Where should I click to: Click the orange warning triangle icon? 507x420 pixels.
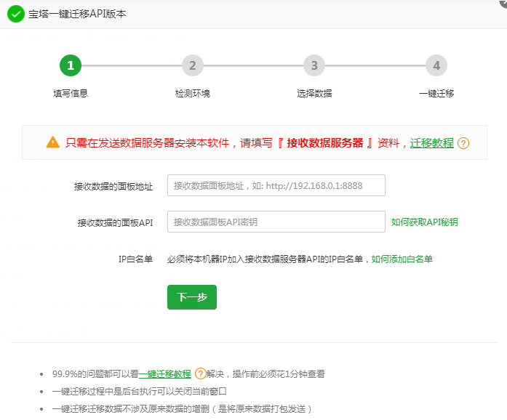(53, 142)
